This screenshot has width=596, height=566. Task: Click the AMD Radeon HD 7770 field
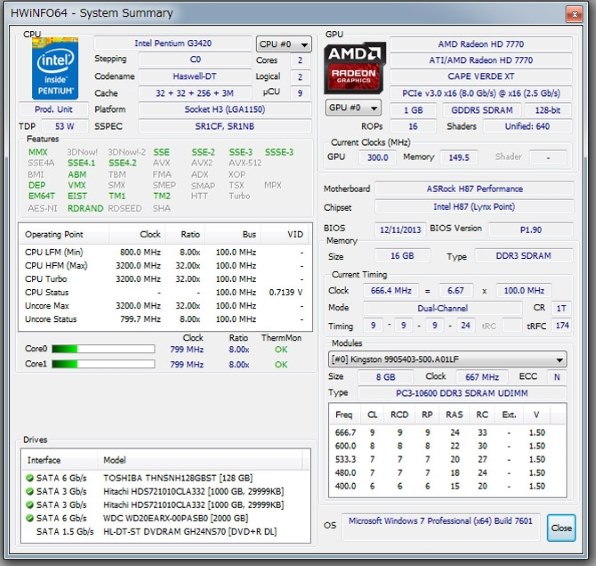[x=481, y=44]
